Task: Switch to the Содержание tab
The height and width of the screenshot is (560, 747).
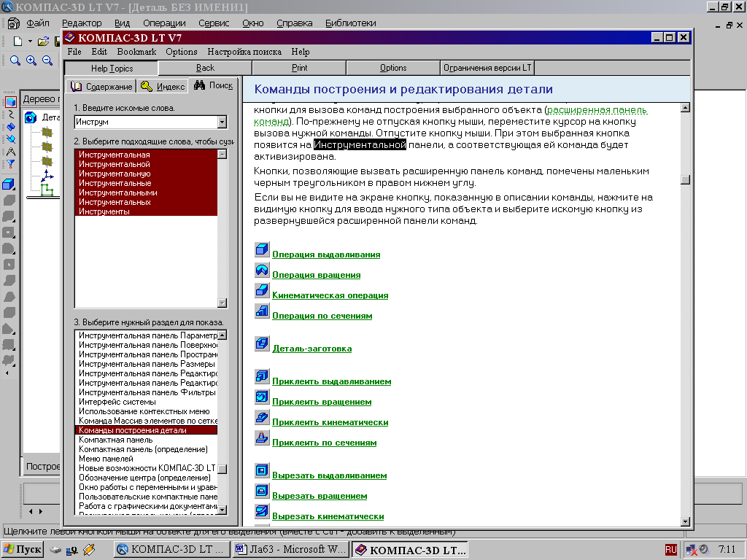Action: coord(101,86)
